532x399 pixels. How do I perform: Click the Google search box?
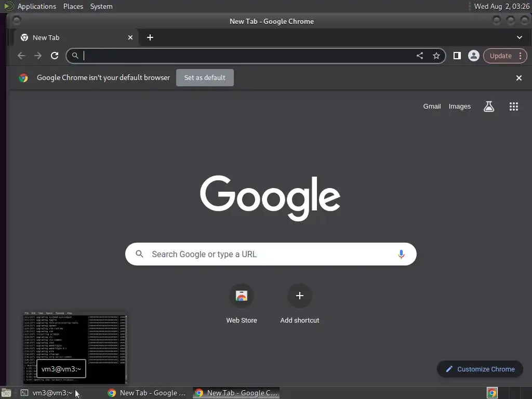[x=271, y=254]
